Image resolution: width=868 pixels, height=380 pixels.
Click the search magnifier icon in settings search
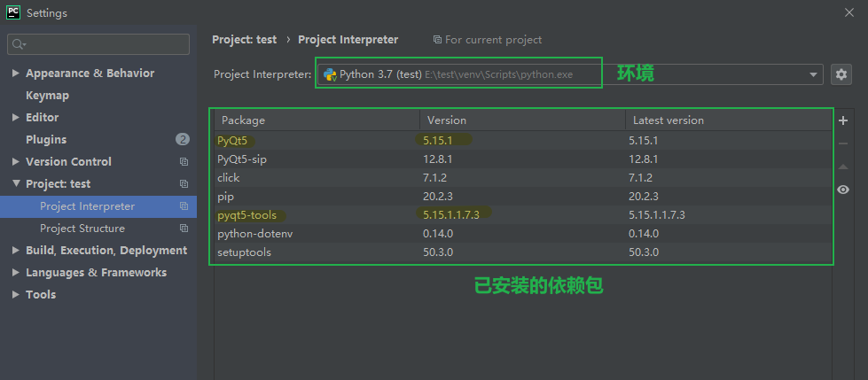tap(19, 44)
